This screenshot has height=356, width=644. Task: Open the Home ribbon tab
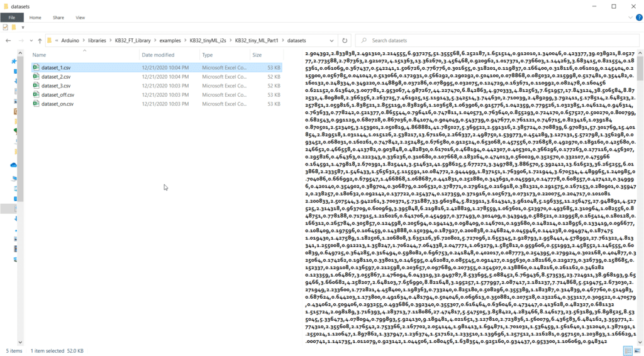35,18
